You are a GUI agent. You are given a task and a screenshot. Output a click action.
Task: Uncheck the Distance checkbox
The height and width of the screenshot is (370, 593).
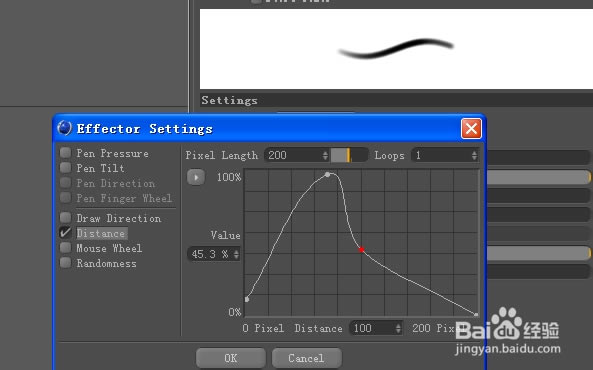click(x=65, y=233)
